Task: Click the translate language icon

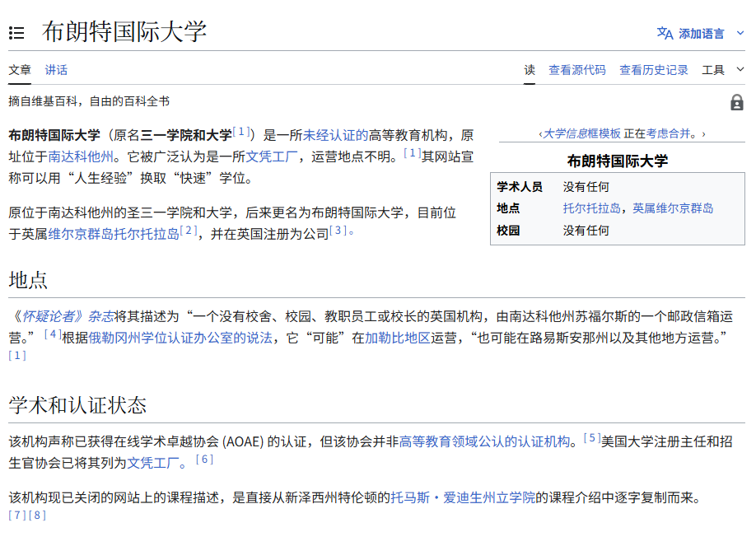Action: (665, 33)
